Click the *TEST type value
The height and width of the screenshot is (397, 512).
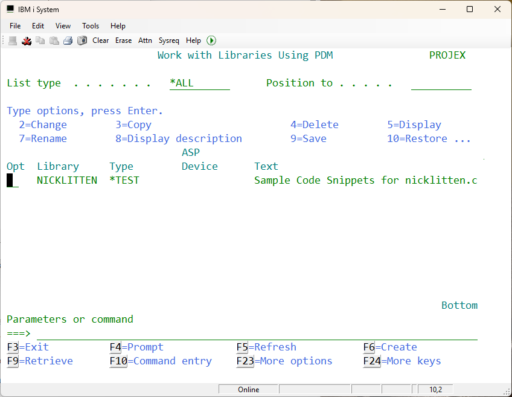click(x=124, y=181)
